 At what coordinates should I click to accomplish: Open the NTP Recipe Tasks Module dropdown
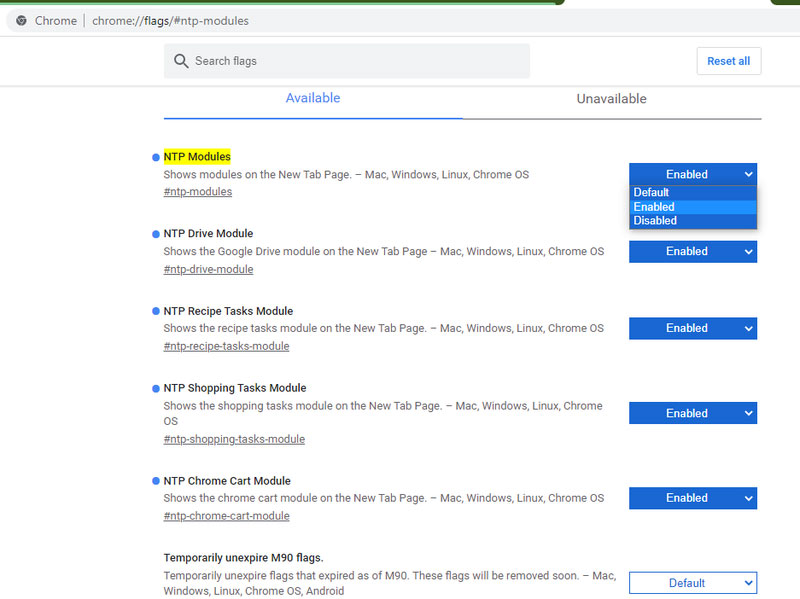coord(692,329)
